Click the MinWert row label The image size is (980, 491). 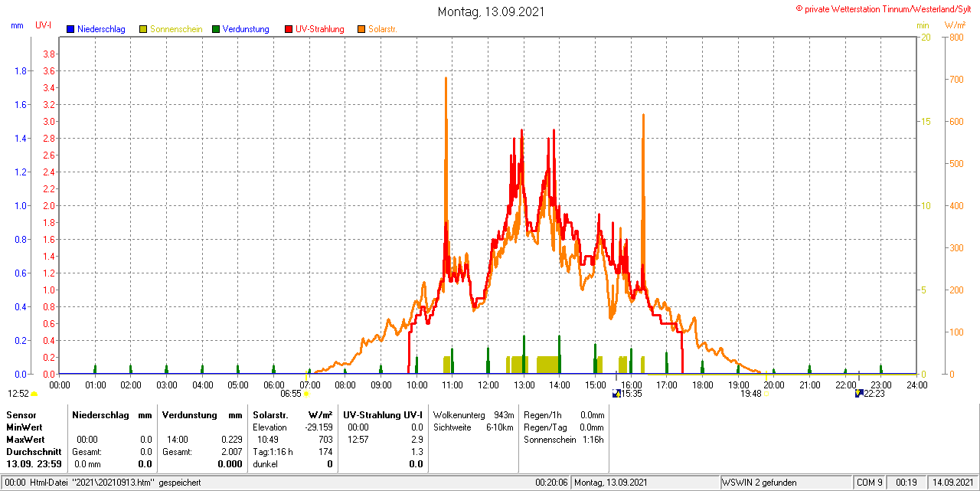pos(24,427)
